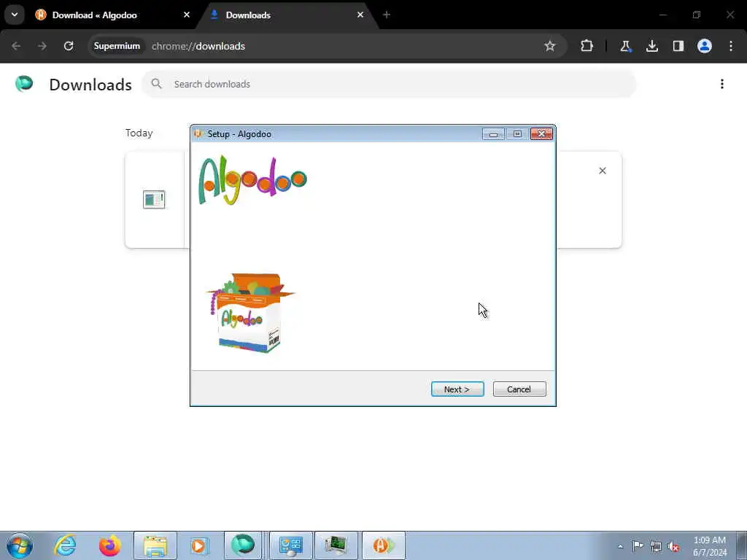Launch Firefox from the taskbar
The image size is (747, 560).
[x=109, y=545]
